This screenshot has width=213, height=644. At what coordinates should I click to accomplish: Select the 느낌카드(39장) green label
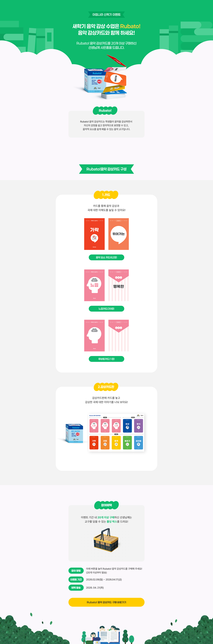pyautogui.click(x=106, y=309)
